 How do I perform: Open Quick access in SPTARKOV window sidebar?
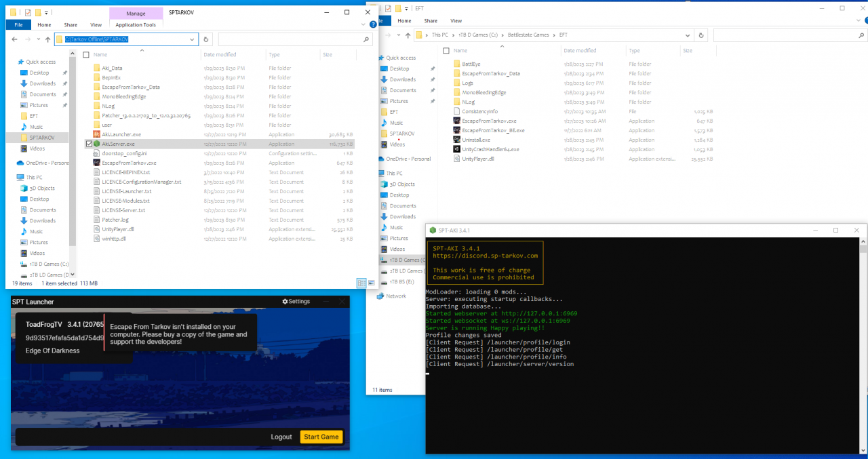coord(40,62)
